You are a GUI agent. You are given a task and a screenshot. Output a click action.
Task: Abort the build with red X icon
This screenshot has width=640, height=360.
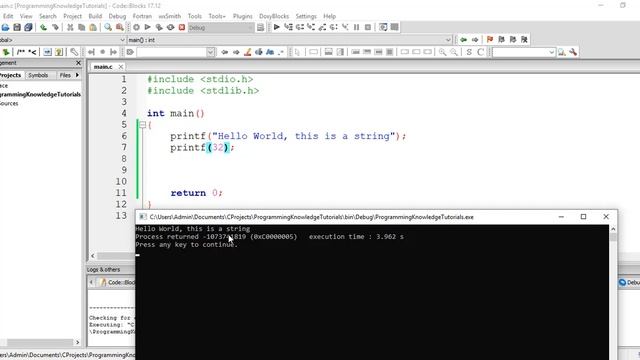(x=182, y=27)
